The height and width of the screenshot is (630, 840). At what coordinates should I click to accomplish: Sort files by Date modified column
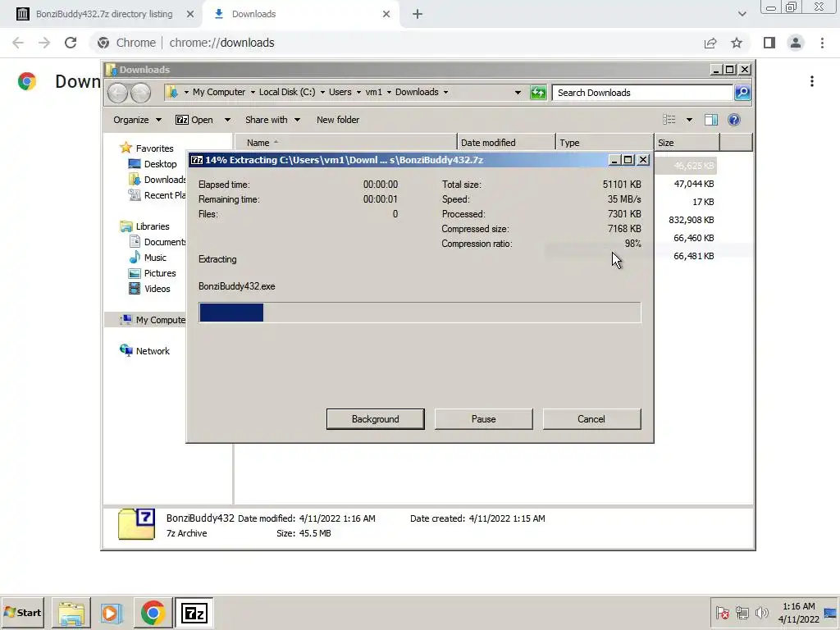pyautogui.click(x=506, y=143)
